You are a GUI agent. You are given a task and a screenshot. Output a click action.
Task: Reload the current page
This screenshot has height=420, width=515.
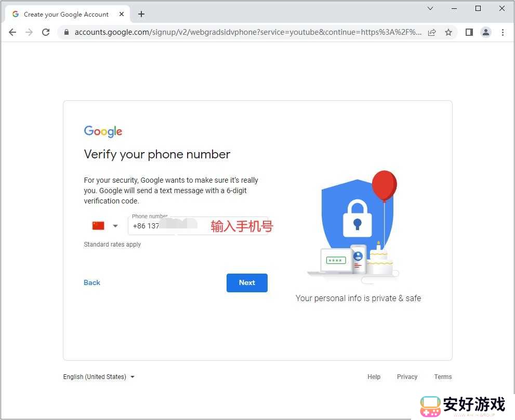click(x=46, y=32)
